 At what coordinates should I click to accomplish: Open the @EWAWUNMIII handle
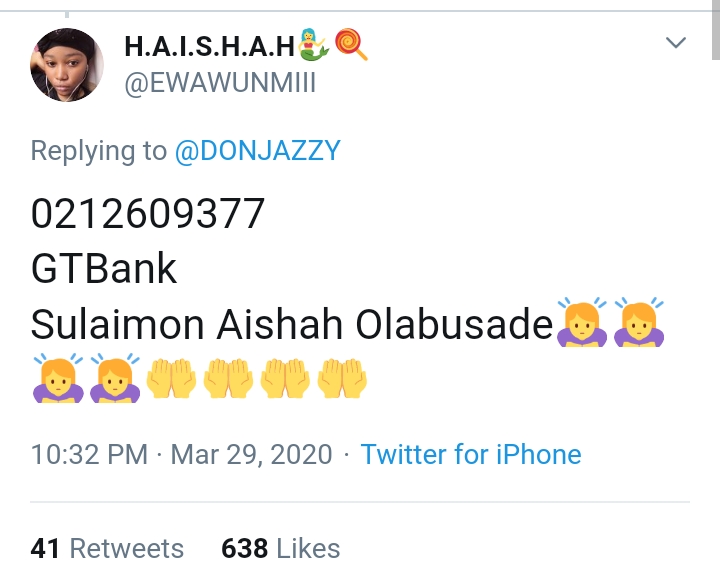click(x=220, y=84)
